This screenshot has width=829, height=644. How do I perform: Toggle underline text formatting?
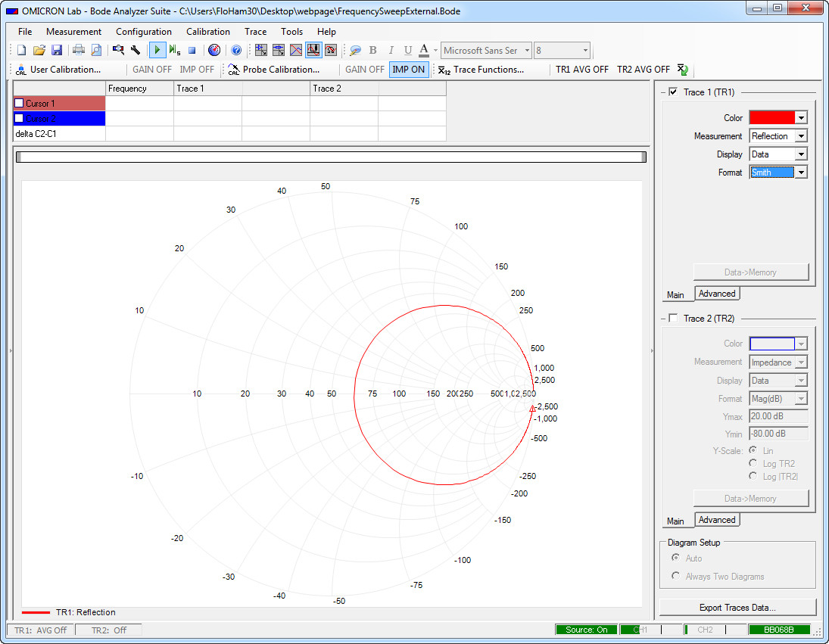coord(407,50)
